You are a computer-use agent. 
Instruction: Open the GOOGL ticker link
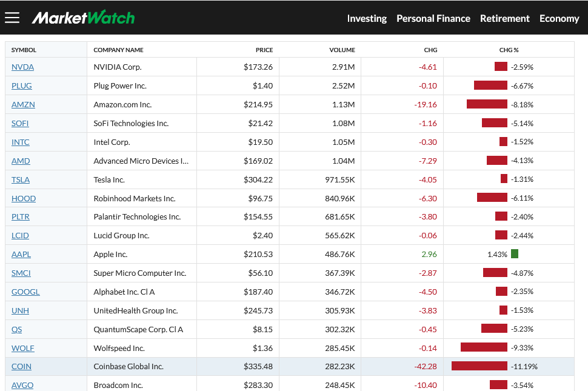coord(25,292)
